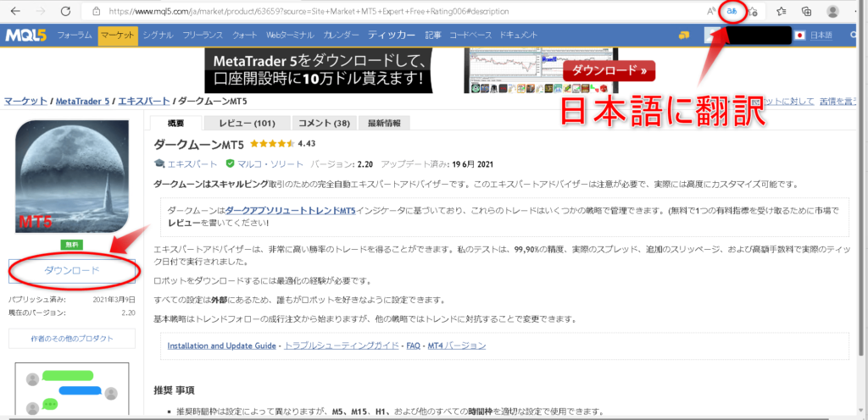Click the MQL5 search magnifier icon

[854, 36]
